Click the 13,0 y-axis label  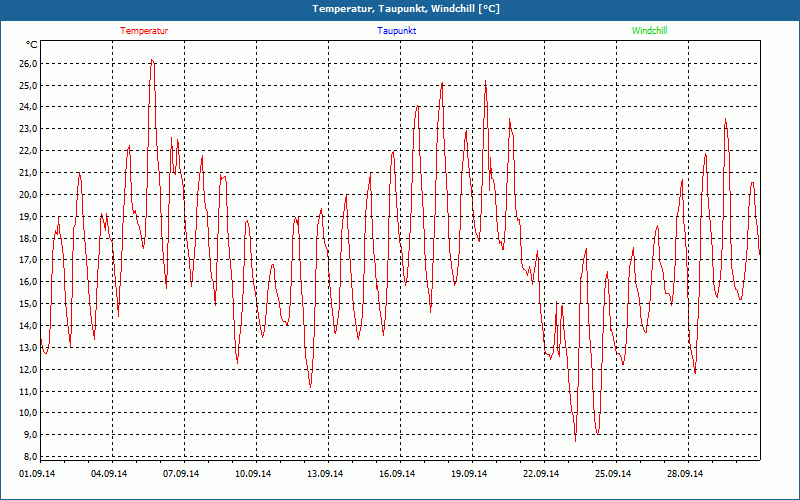[x=28, y=347]
